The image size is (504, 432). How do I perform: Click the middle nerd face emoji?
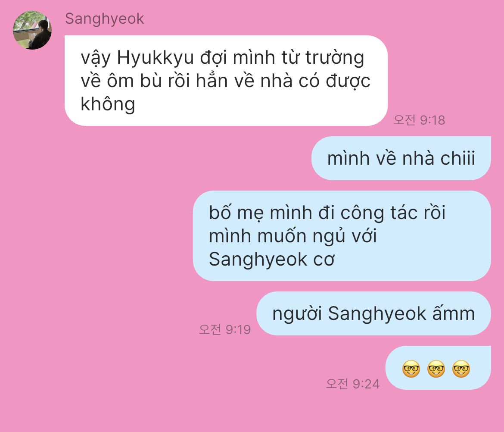pos(436,369)
